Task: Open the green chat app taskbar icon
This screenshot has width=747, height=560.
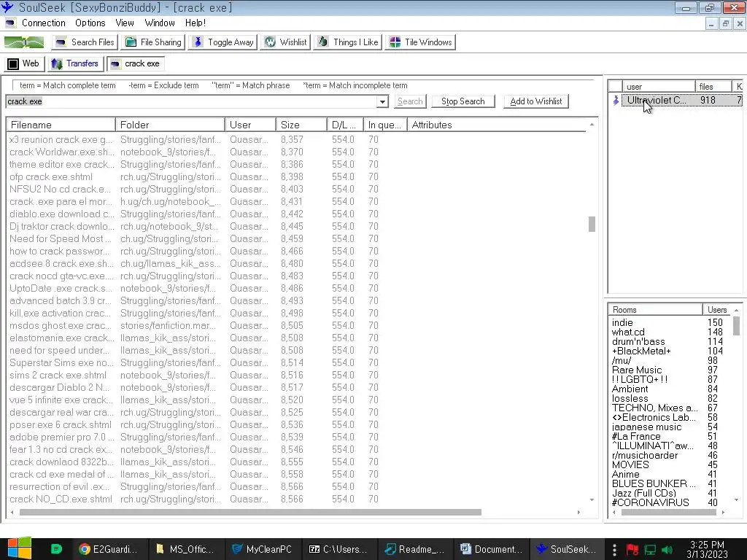Action: tap(56, 549)
